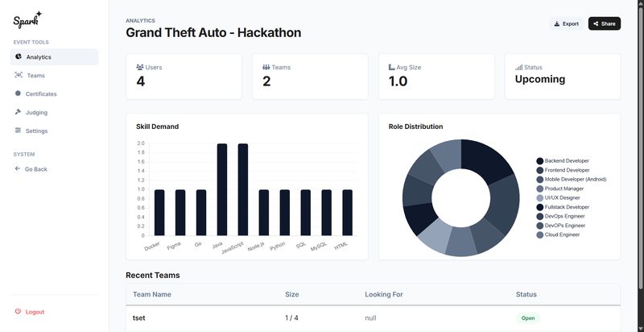The width and height of the screenshot is (644, 332).
Task: Click the Backend Developer legend swatch
Action: (x=540, y=161)
